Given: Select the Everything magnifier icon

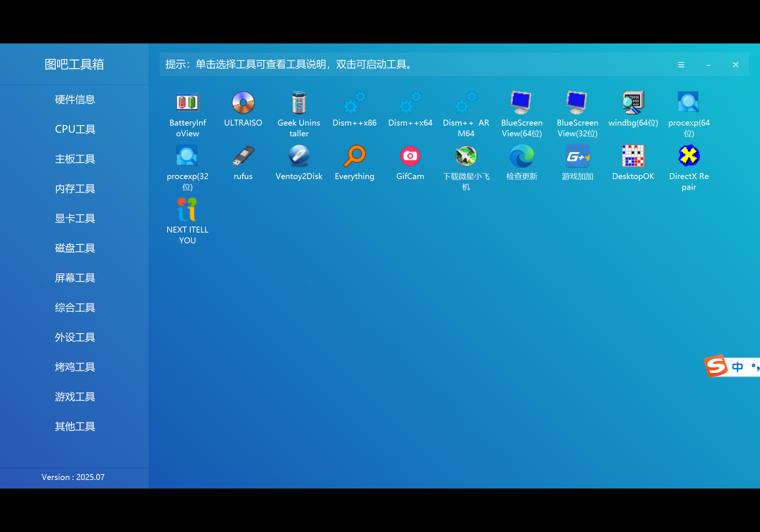Looking at the screenshot, I should point(355,156).
